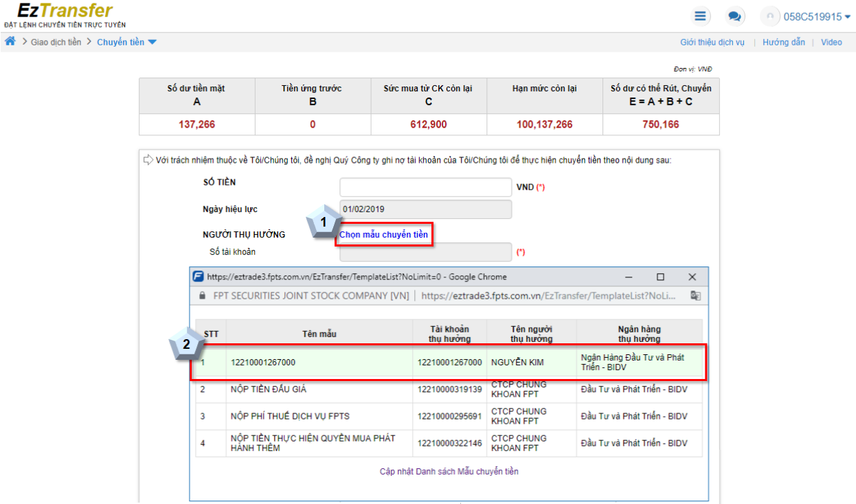This screenshot has height=504, width=856.
Task: Click the cash balance value 137,266
Action: point(196,124)
